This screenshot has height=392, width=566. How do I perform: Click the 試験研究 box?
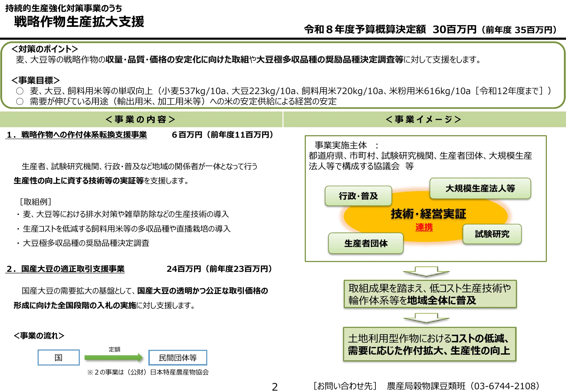[492, 234]
